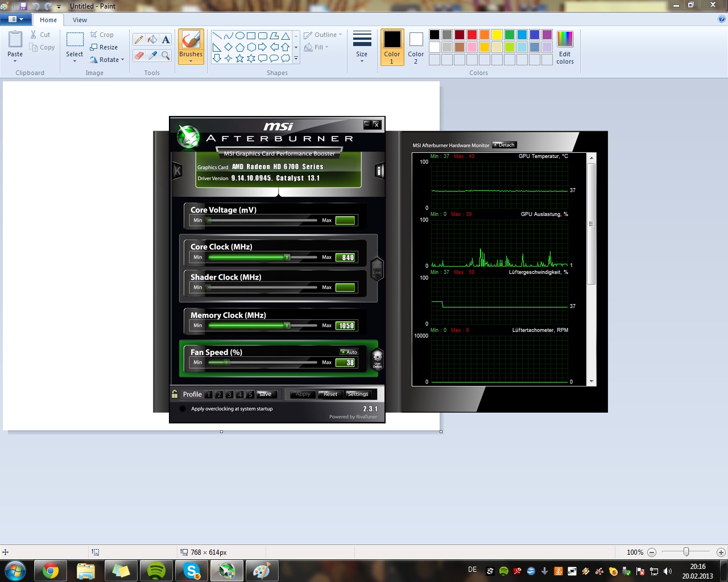
Task: Select the Color picker eyedropper tool
Action: click(152, 55)
